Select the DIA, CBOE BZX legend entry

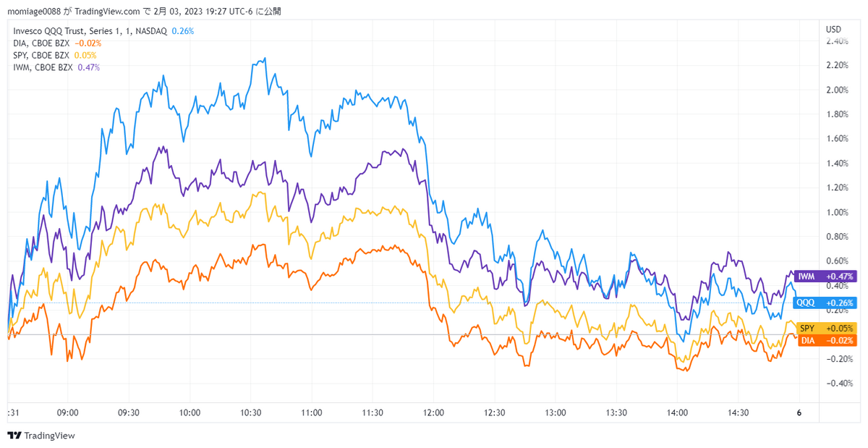(41, 43)
